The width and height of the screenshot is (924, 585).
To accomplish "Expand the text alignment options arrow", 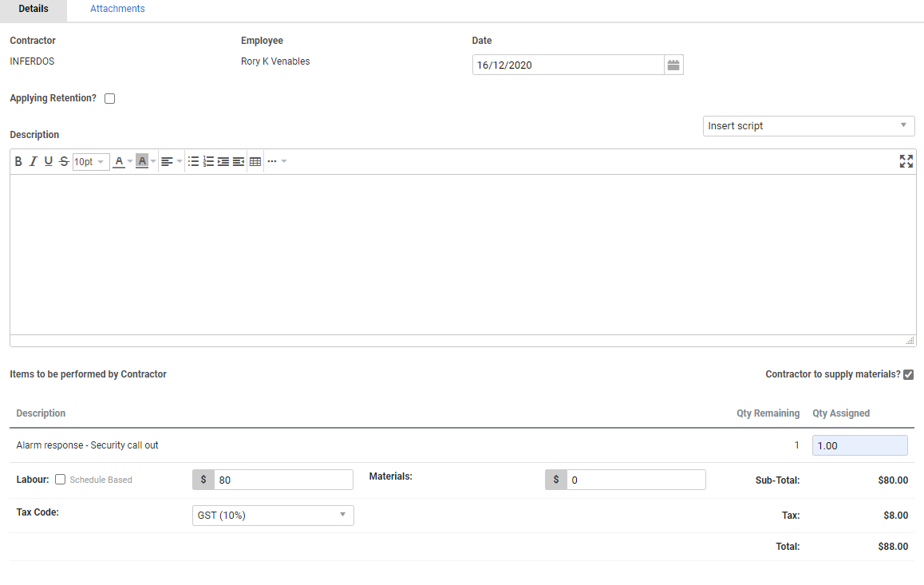I will click(180, 161).
